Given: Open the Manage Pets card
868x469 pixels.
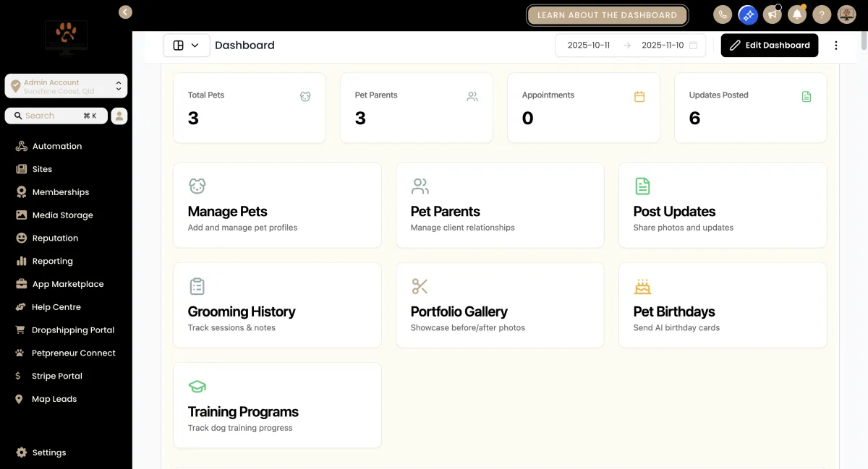Looking at the screenshot, I should [277, 205].
